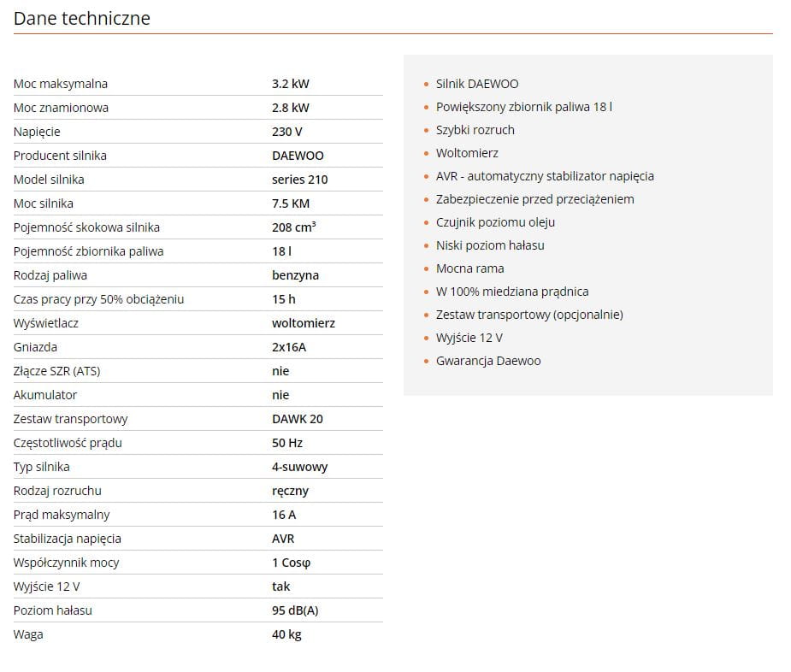Select the "Moc maksymalna" row label
This screenshot has width=791, height=672.
[61, 84]
